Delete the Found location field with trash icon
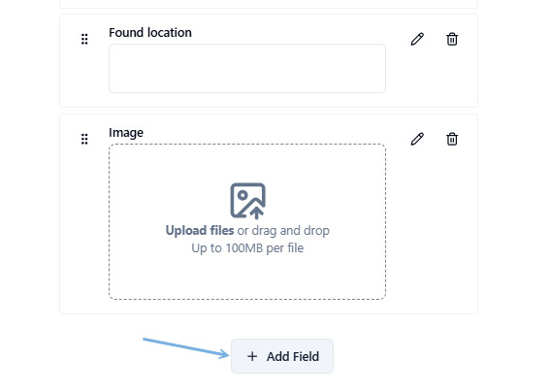The image size is (549, 392). (452, 39)
